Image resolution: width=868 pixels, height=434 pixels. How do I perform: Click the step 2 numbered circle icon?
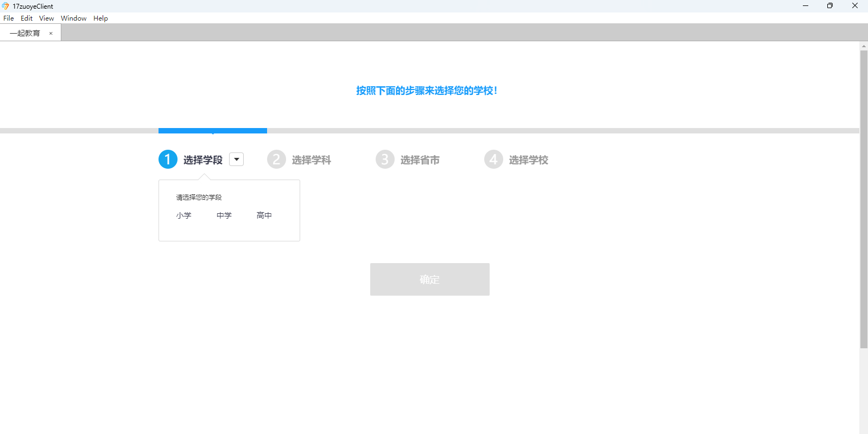[276, 159]
